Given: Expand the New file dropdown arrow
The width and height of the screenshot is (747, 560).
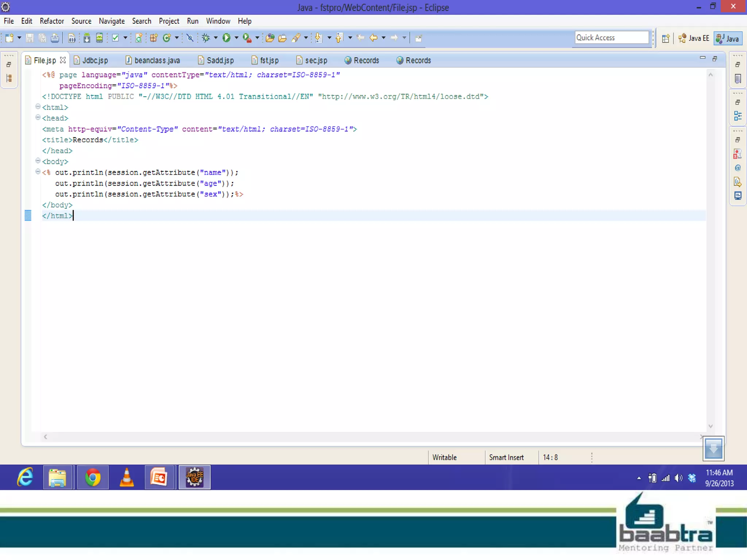Looking at the screenshot, I should pos(19,38).
